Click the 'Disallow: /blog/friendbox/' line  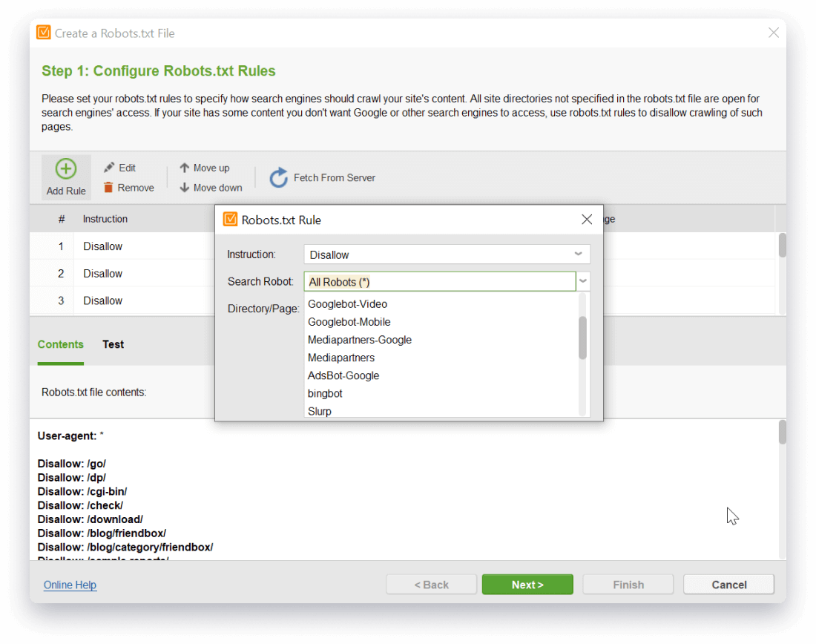102,533
